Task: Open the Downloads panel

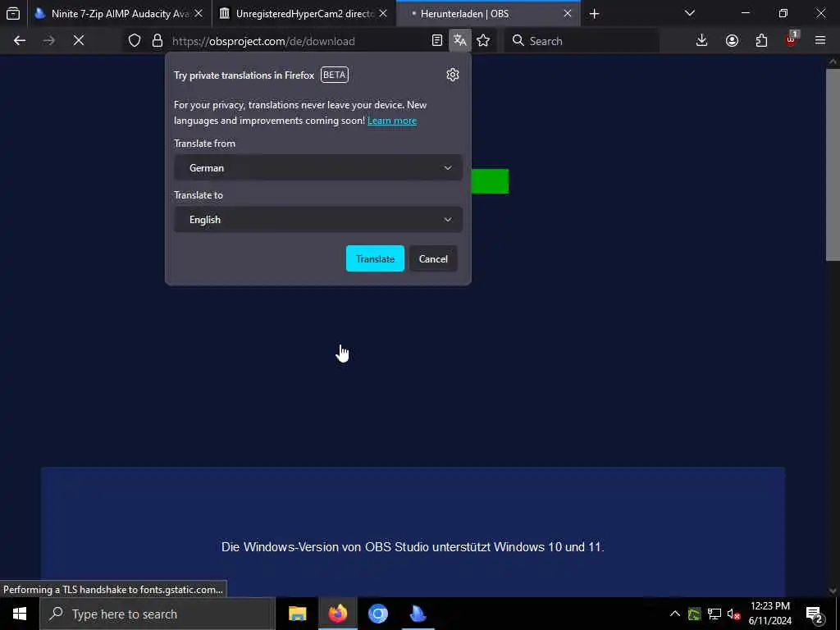Action: pyautogui.click(x=701, y=41)
